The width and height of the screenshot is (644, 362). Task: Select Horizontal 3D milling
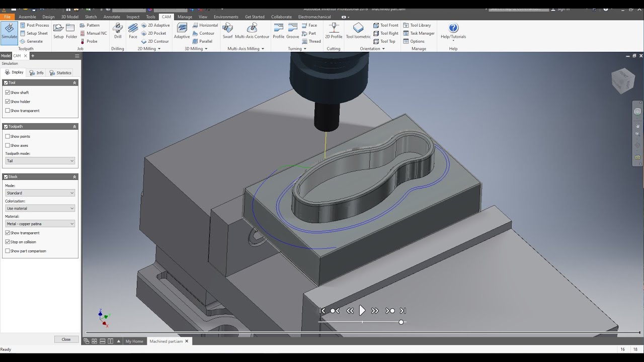tap(205, 25)
